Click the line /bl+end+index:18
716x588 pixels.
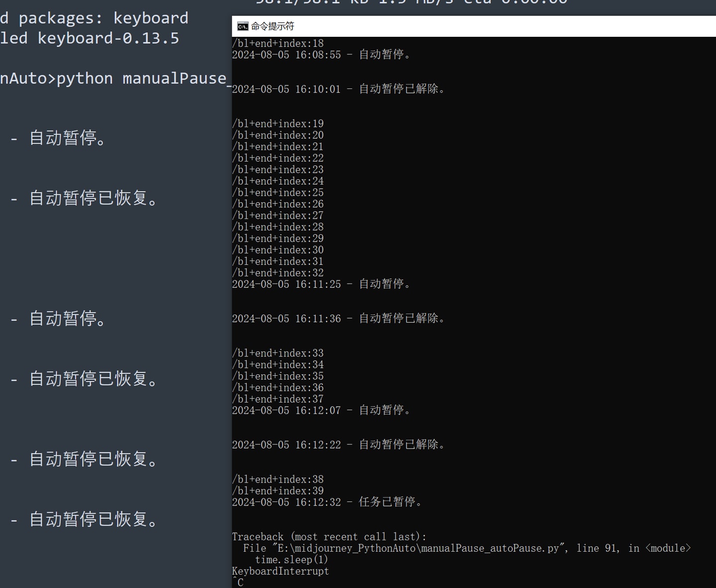(x=278, y=43)
